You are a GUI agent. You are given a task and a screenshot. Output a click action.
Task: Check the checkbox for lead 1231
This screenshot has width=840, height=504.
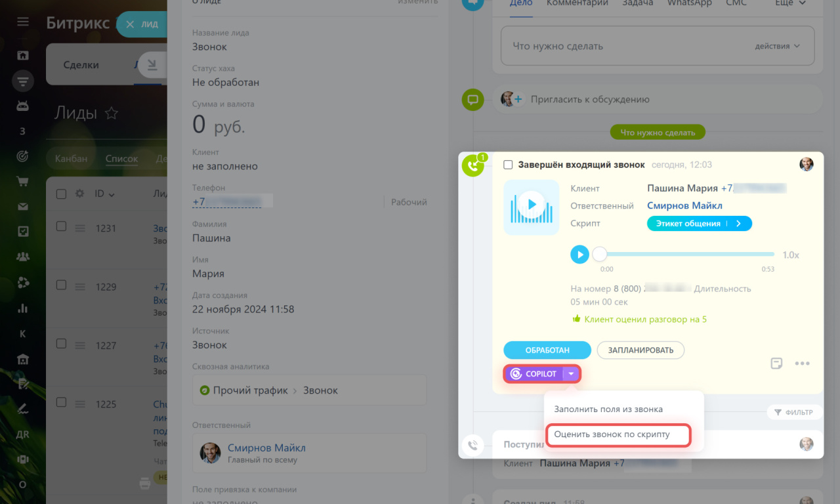click(61, 226)
